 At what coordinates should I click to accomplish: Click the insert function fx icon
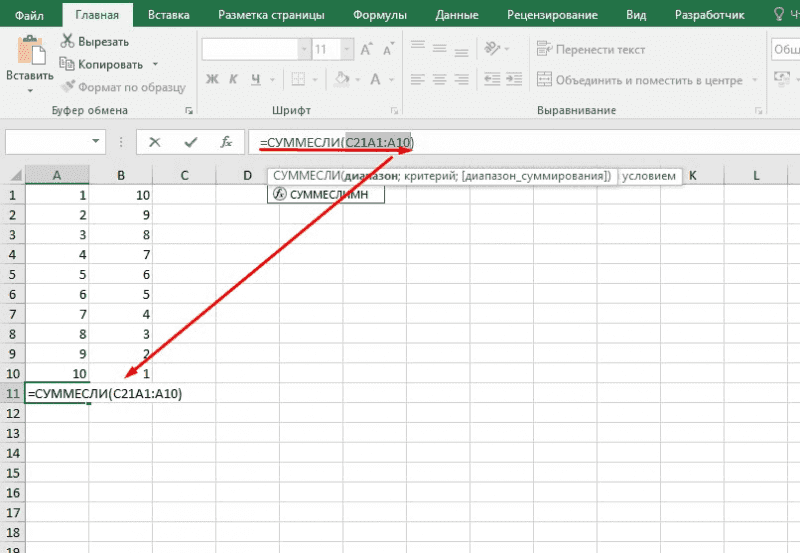(x=227, y=142)
